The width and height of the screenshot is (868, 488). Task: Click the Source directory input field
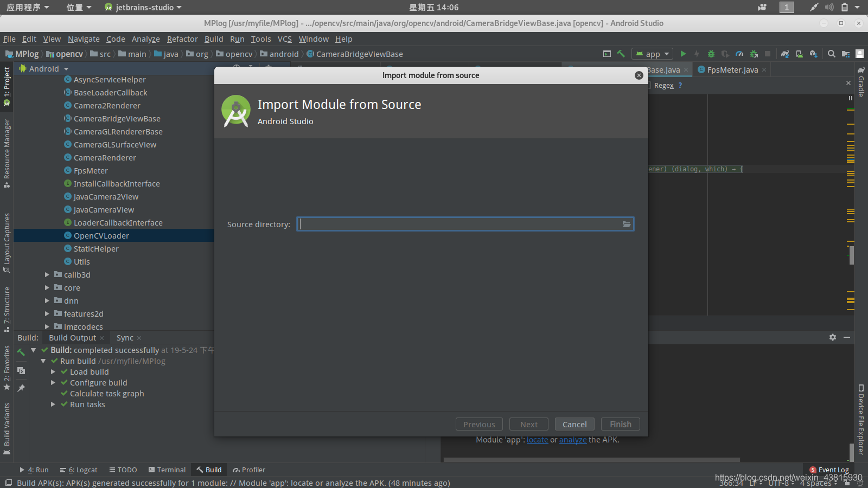click(465, 224)
